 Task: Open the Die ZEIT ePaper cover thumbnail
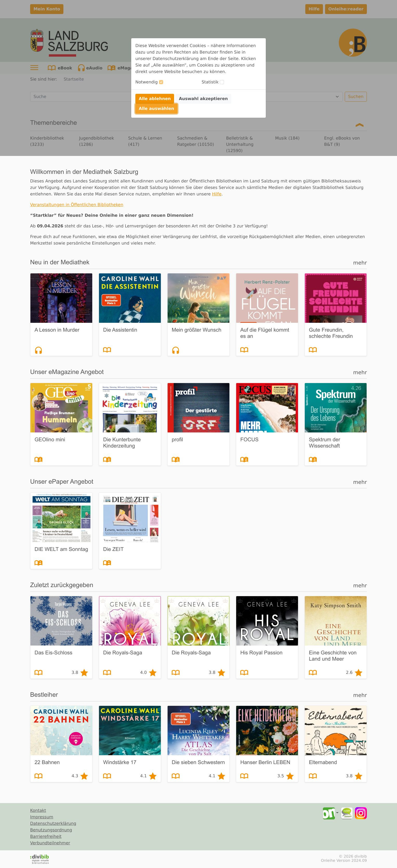(x=130, y=518)
